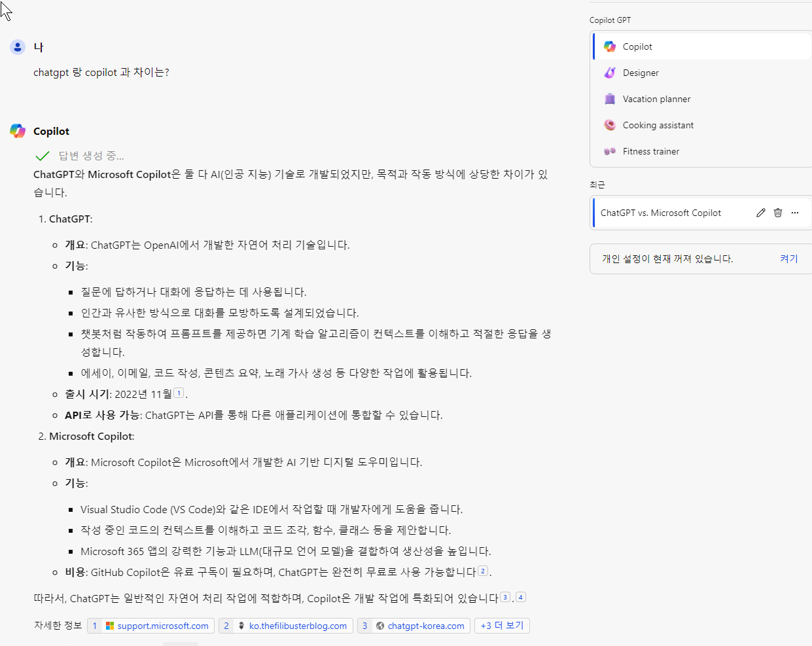Screen dimensions: 812x646
Task: Click citation 1 after 2022년 11월
Action: coord(179,393)
